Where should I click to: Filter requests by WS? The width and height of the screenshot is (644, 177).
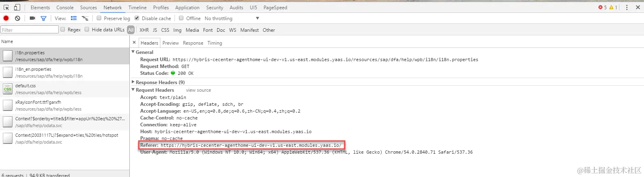[x=233, y=30]
